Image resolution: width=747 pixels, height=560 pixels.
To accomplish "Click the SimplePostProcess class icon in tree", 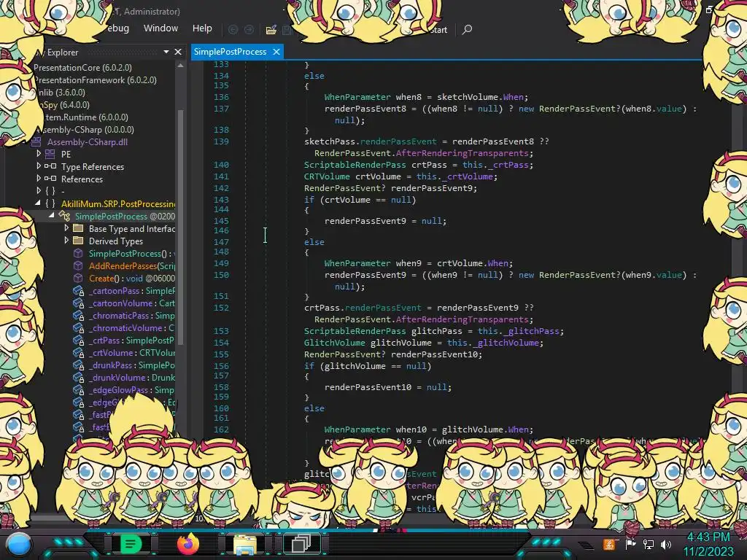I will 64,216.
